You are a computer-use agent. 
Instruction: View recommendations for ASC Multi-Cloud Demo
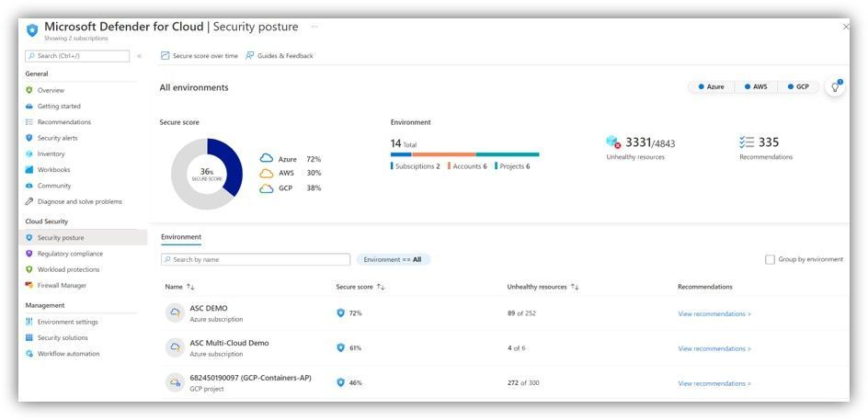[x=714, y=348]
